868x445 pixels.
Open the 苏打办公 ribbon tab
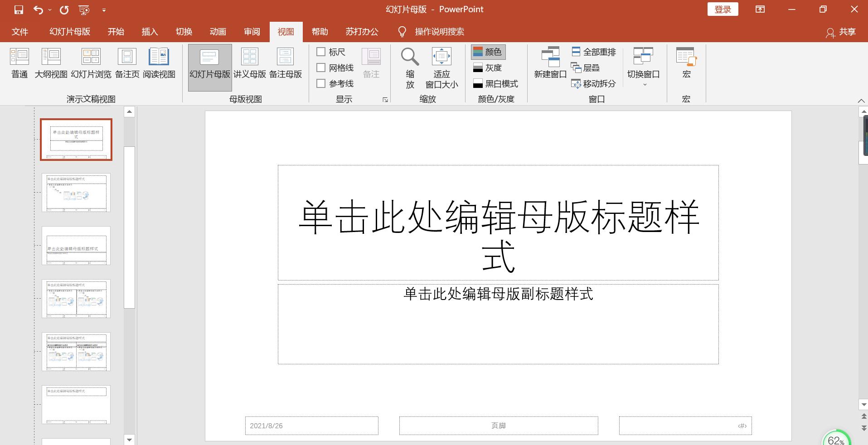pos(361,31)
